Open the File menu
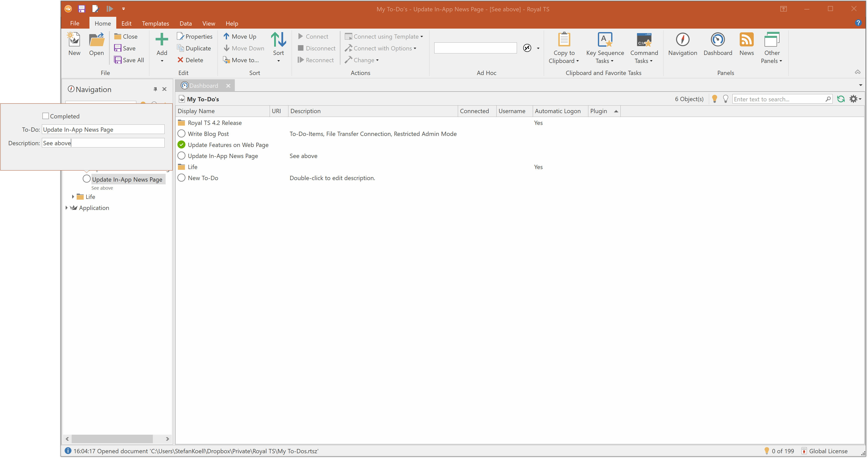Viewport: 868px width, 458px height. coord(75,23)
